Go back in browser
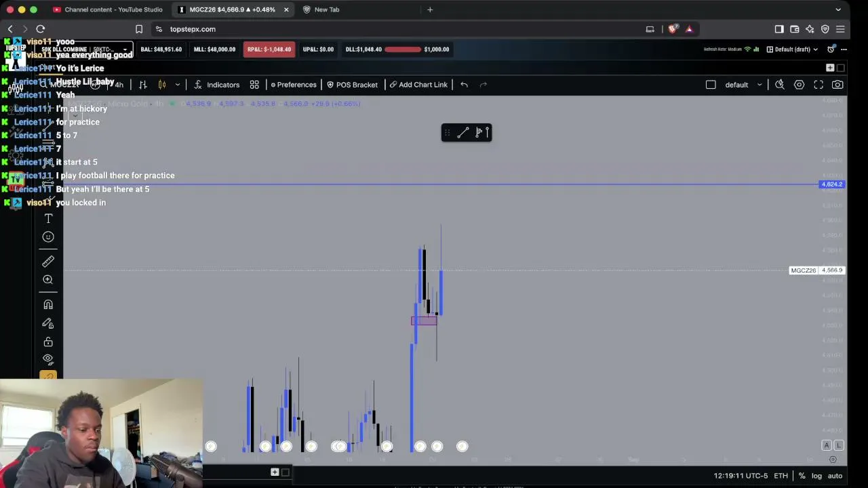This screenshot has height=488, width=868. coord(10,29)
